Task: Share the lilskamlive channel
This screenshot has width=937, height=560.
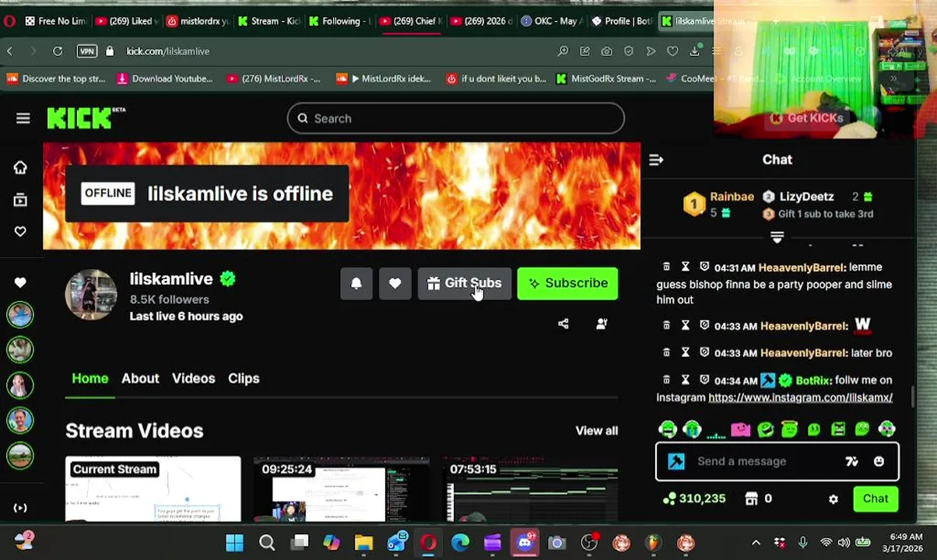Action: tap(563, 324)
